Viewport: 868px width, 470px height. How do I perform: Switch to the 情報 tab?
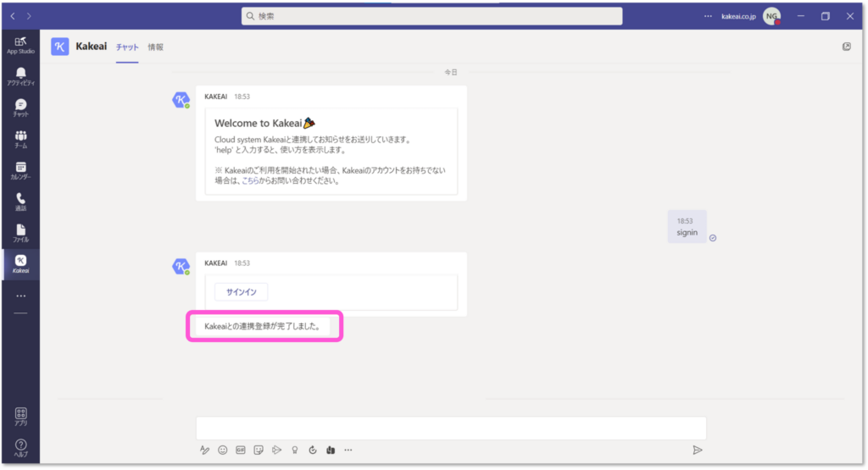pyautogui.click(x=156, y=47)
